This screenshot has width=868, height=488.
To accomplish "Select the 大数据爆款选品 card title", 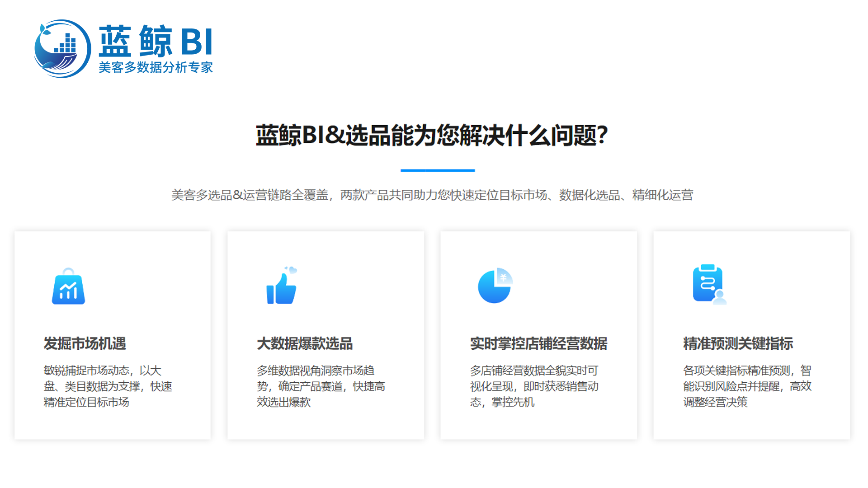I will pyautogui.click(x=305, y=343).
